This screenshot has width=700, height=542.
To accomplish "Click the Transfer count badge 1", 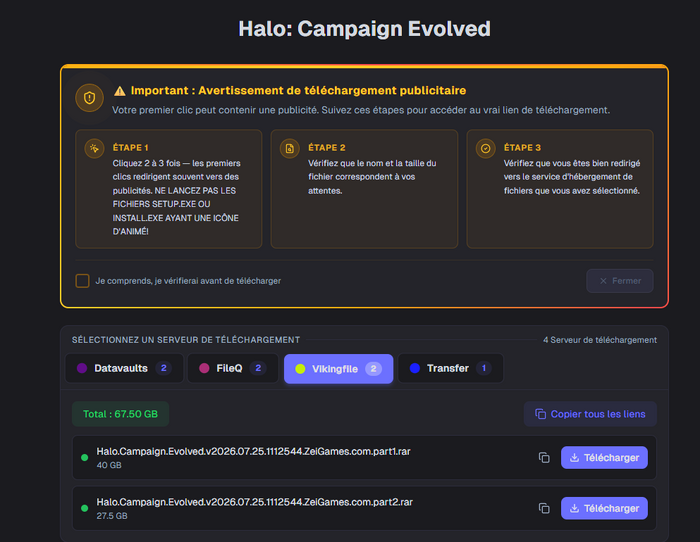I will tap(483, 368).
